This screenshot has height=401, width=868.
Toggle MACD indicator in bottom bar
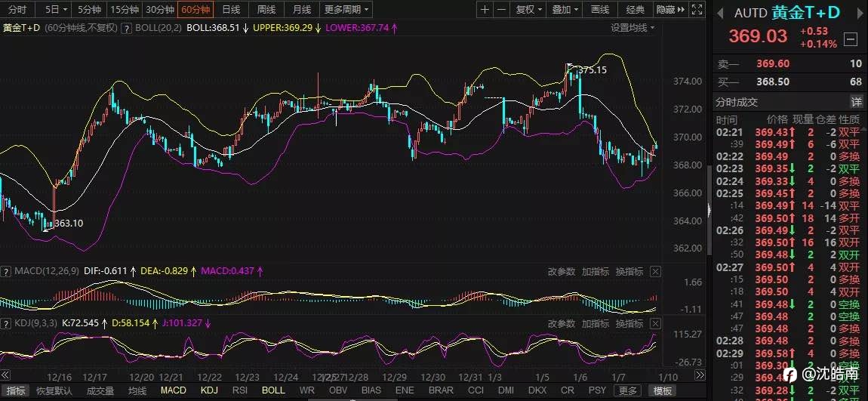[174, 390]
